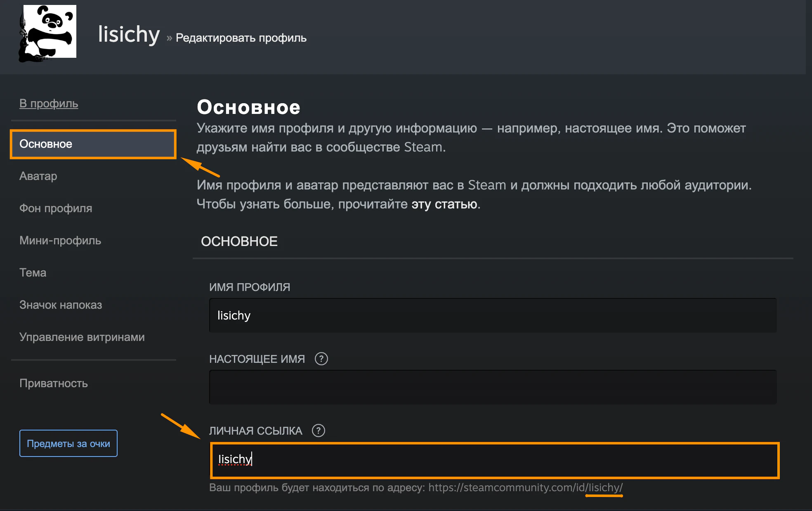The height and width of the screenshot is (511, 812).
Task: Go to Управление витринами
Action: (82, 337)
